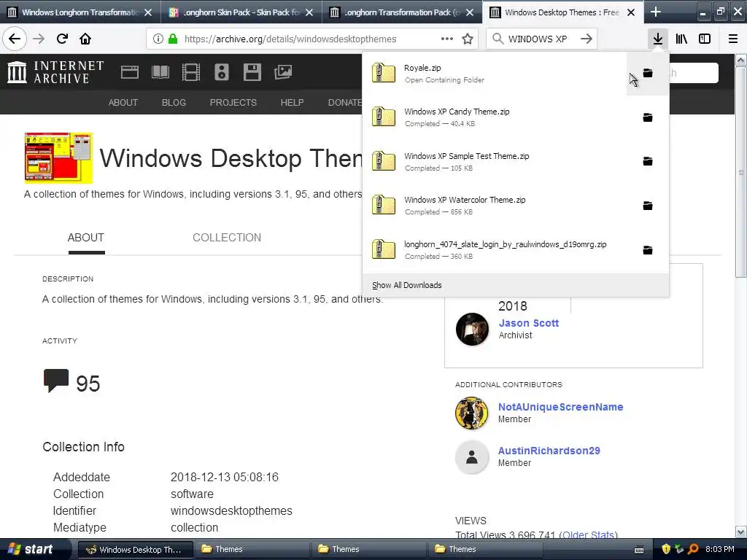Click the forward navigation arrow
Viewport: 747px width, 560px height.
(39, 39)
